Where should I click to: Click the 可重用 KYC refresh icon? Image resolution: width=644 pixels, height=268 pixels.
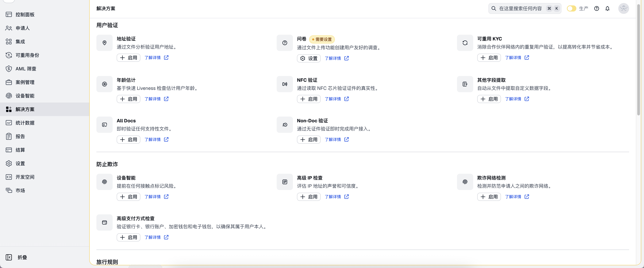[465, 43]
